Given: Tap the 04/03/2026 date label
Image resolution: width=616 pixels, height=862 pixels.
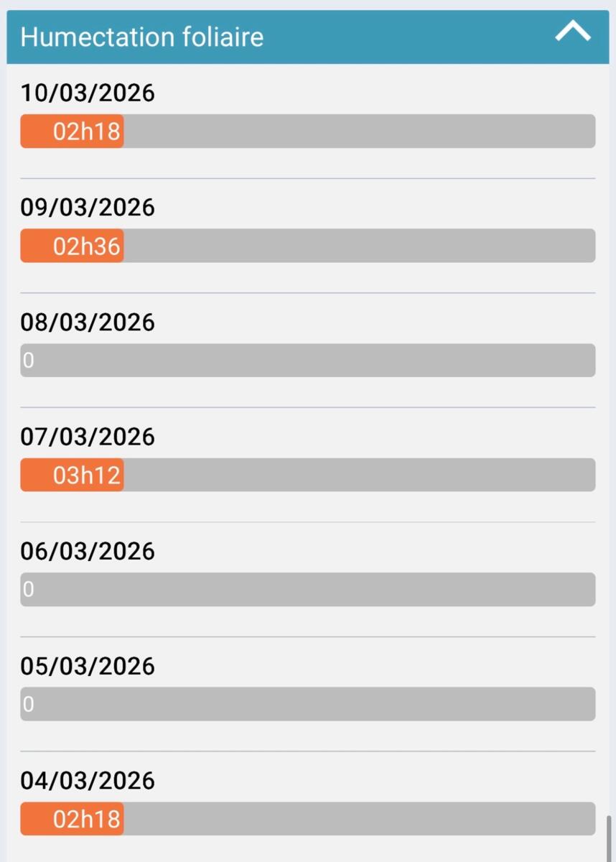Looking at the screenshot, I should coord(88,781).
